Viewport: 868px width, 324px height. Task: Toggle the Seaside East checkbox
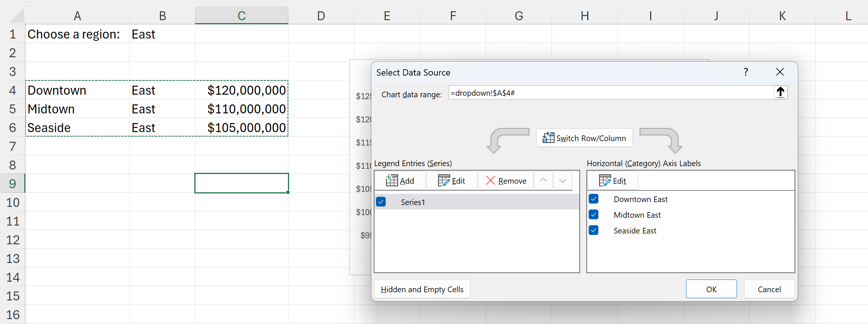coord(594,230)
